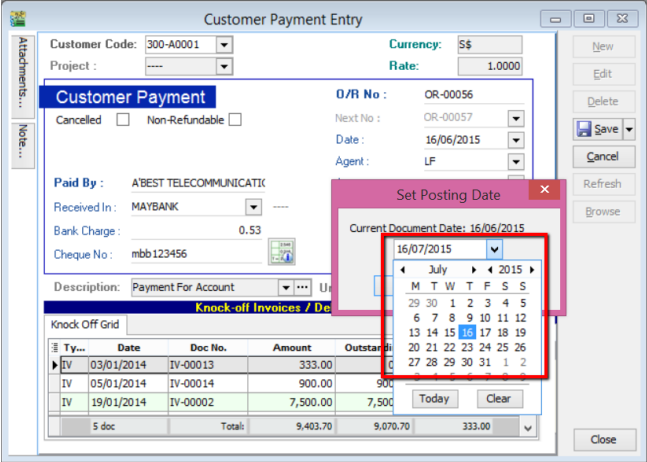Enable the Non-Refundable checkbox
Viewport: 647px width, 462px height.
(234, 120)
